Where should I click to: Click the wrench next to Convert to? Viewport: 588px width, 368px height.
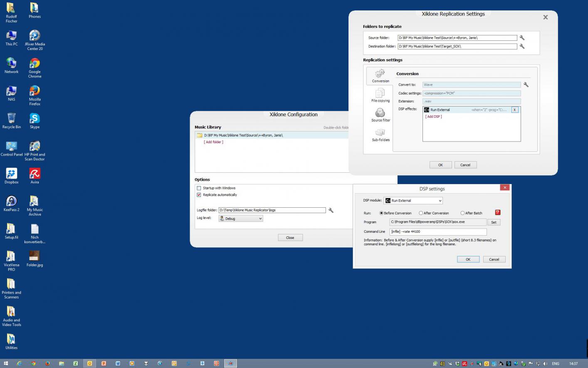coord(526,85)
